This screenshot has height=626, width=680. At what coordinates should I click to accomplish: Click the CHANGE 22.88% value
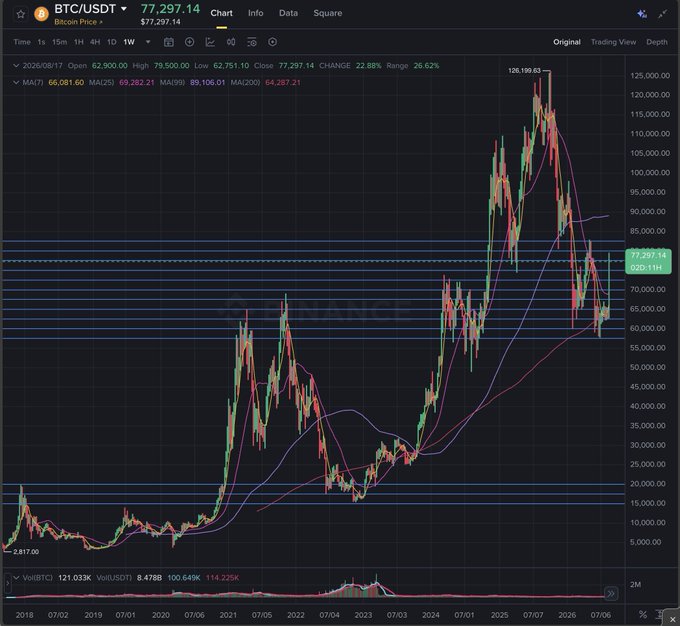[x=369, y=66]
